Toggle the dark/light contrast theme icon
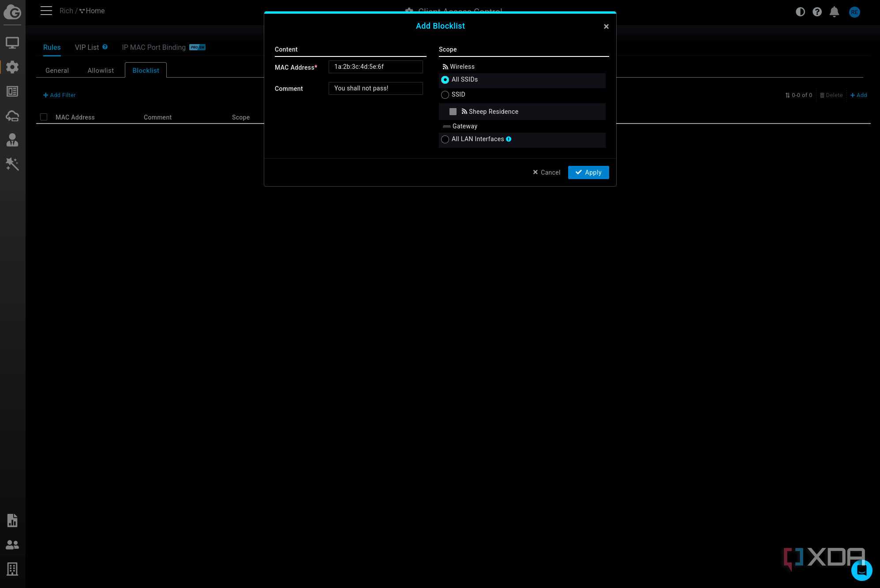The image size is (880, 588). point(800,12)
